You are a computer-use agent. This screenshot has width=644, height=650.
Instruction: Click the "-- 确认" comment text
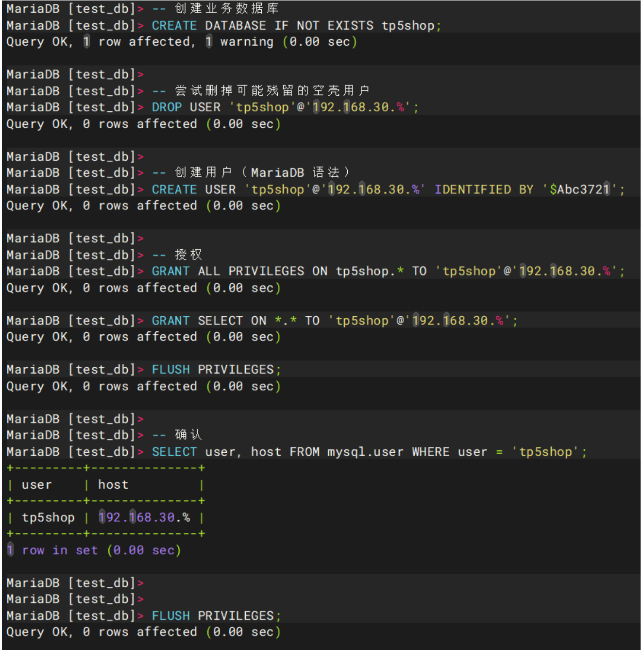177,435
